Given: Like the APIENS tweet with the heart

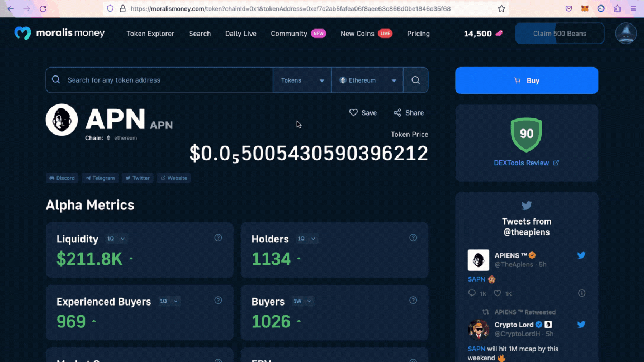Looking at the screenshot, I should point(498,293).
